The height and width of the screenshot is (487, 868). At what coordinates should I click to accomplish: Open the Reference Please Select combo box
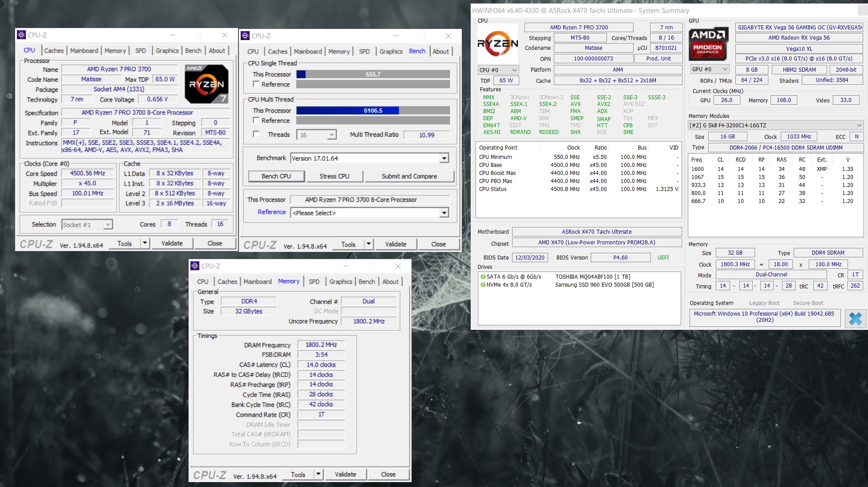(444, 213)
